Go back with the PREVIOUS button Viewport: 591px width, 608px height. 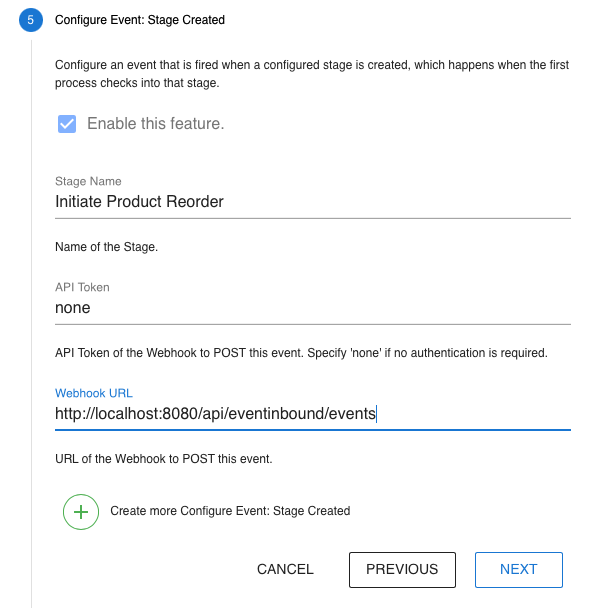point(402,570)
